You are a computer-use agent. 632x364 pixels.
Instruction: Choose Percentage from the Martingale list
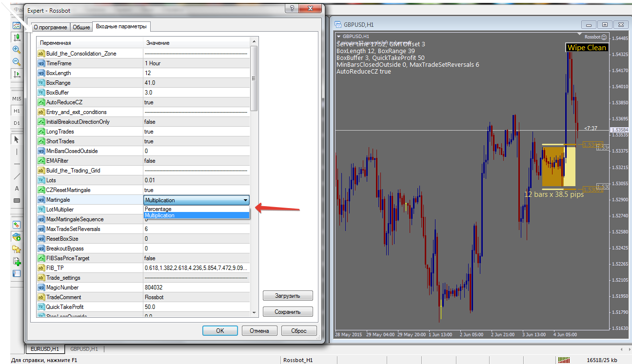click(x=197, y=209)
